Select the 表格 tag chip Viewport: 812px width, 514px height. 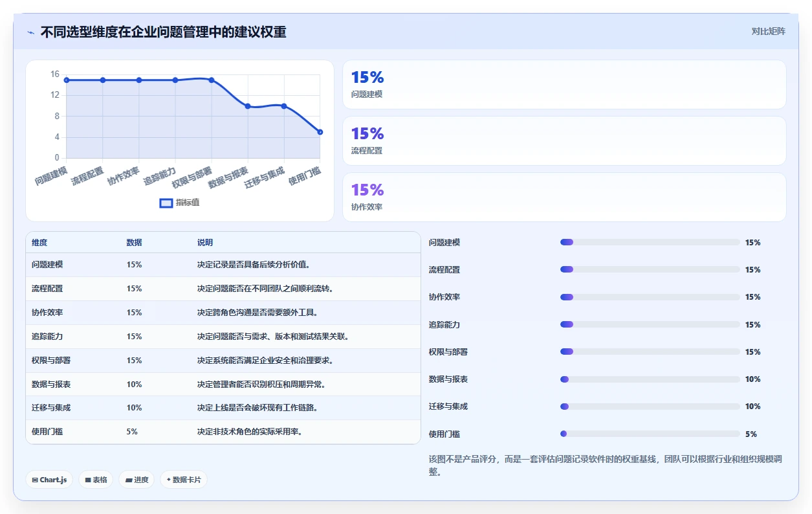[x=96, y=480]
